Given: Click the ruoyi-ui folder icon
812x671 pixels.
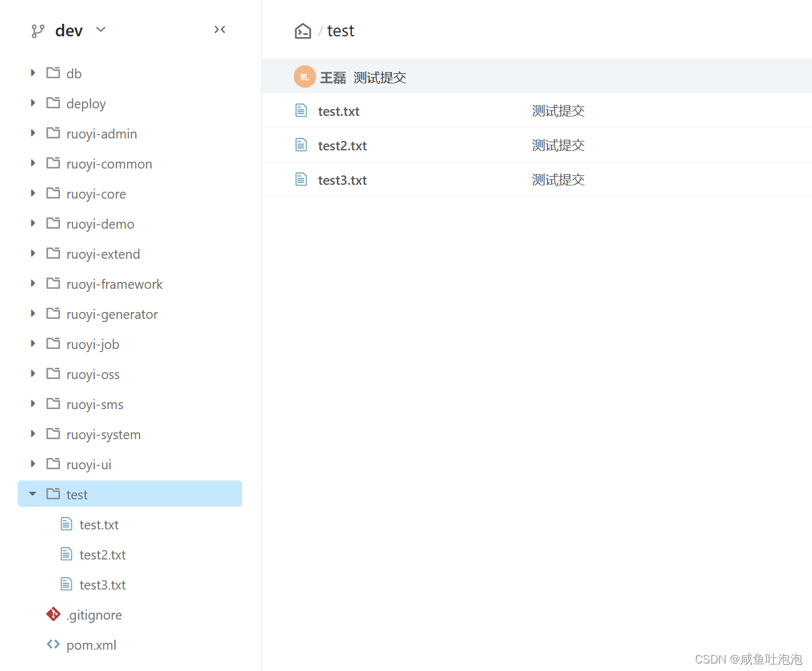Looking at the screenshot, I should [53, 464].
